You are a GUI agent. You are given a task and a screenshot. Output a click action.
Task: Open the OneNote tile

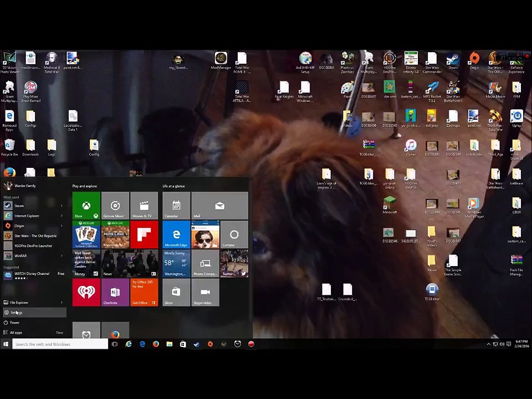pos(115,293)
